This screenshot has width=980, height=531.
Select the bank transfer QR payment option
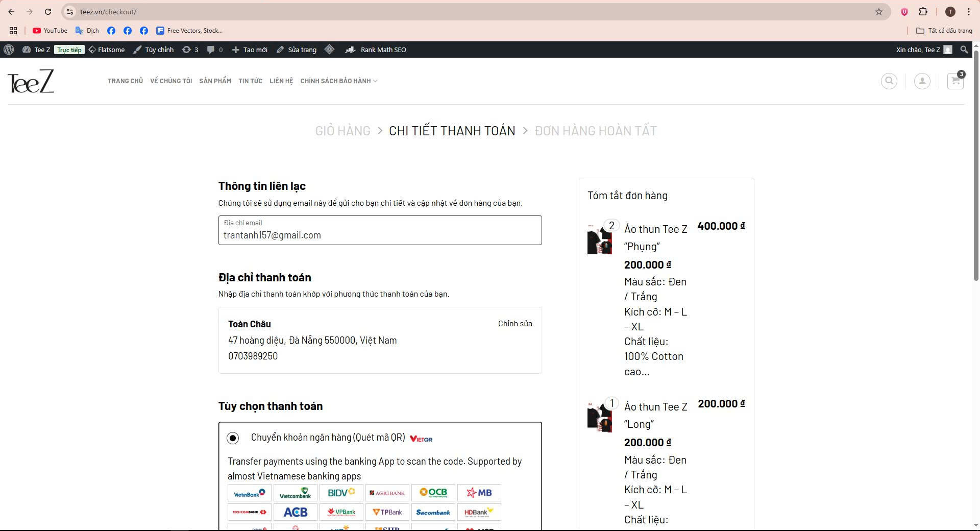[x=233, y=438]
